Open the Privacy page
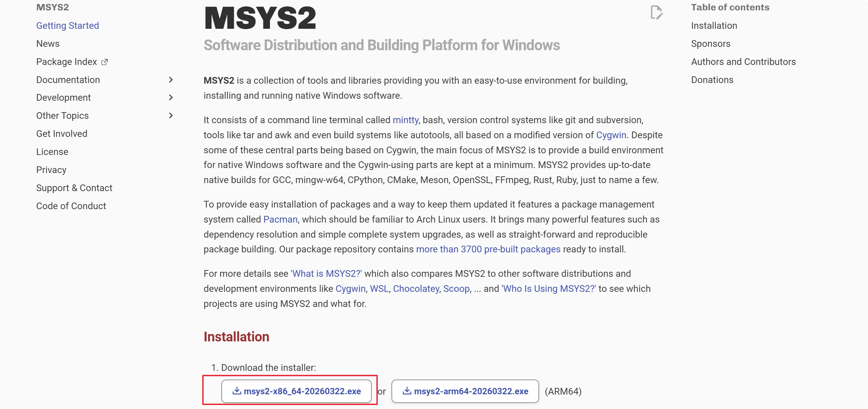This screenshot has height=409, width=868. pyautogui.click(x=52, y=170)
